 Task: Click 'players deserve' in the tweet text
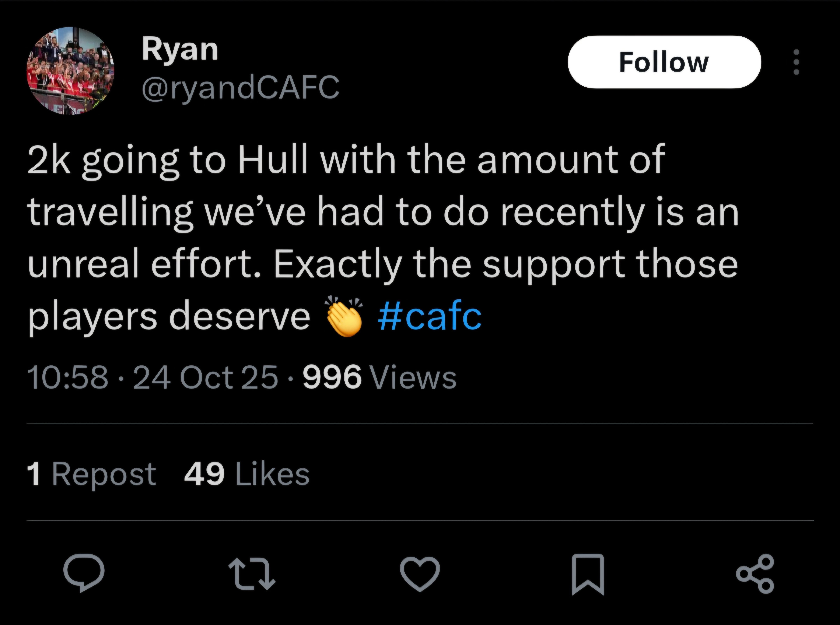(169, 316)
